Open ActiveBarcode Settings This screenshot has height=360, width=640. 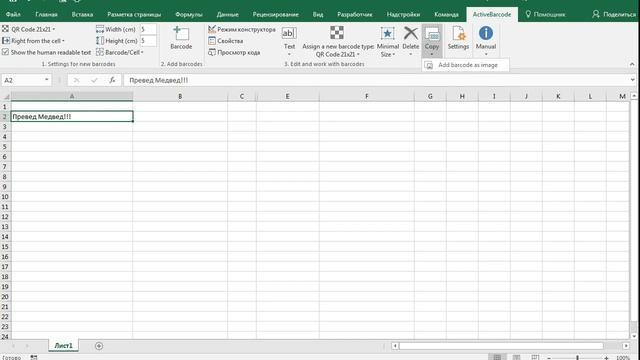[x=458, y=38]
